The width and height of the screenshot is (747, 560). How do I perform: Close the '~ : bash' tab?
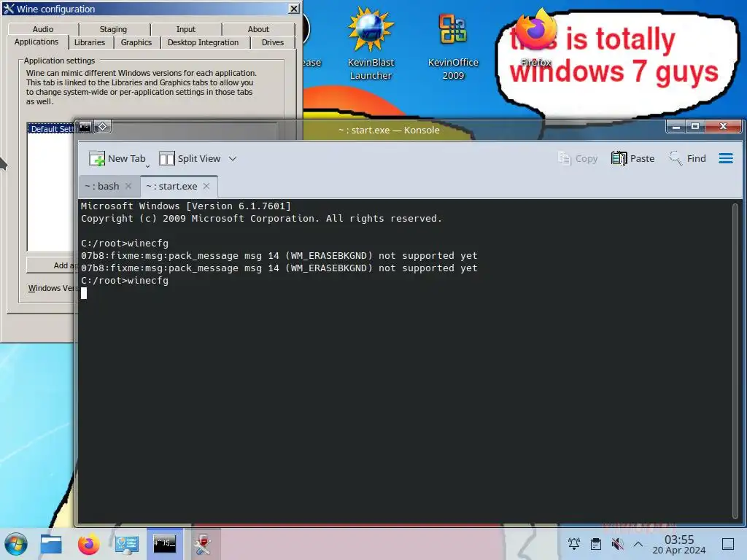tap(128, 186)
